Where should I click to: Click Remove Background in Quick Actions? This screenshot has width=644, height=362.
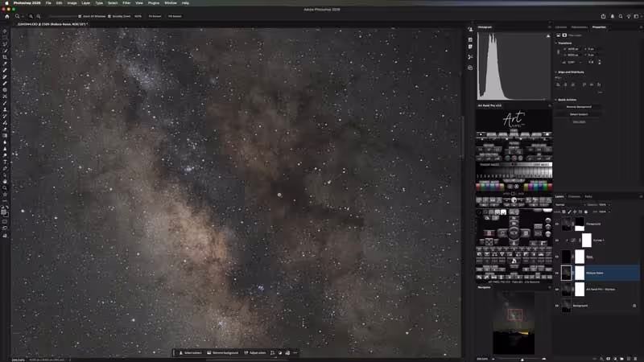click(x=579, y=107)
